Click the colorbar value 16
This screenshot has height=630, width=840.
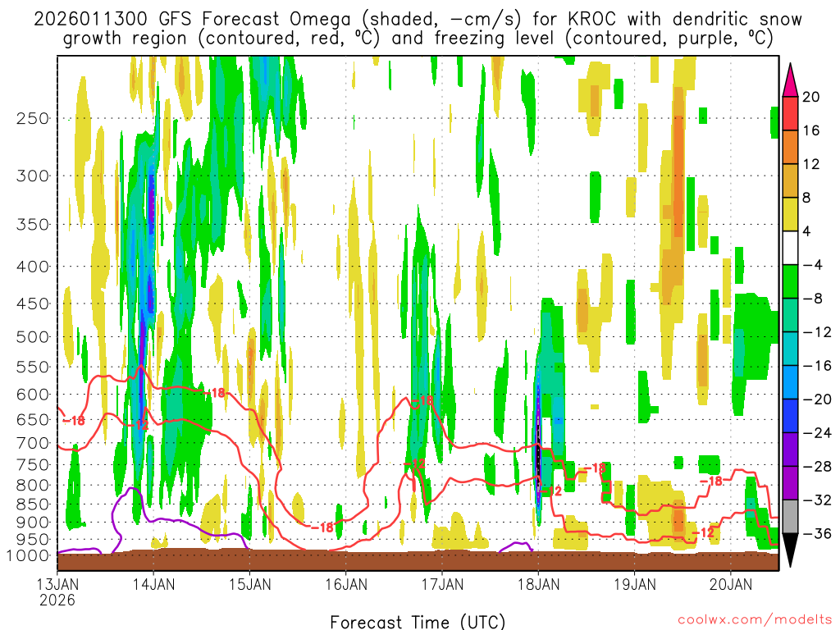(x=810, y=130)
